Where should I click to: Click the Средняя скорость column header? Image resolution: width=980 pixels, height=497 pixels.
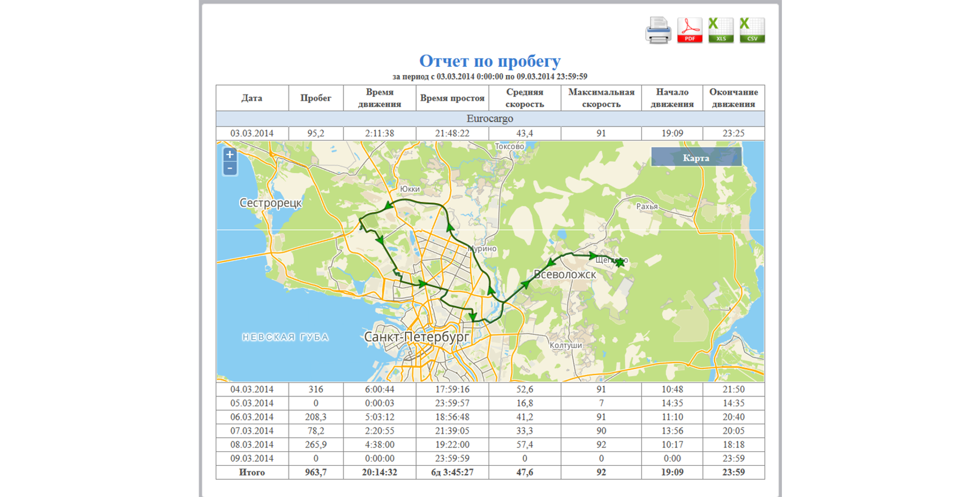(524, 98)
